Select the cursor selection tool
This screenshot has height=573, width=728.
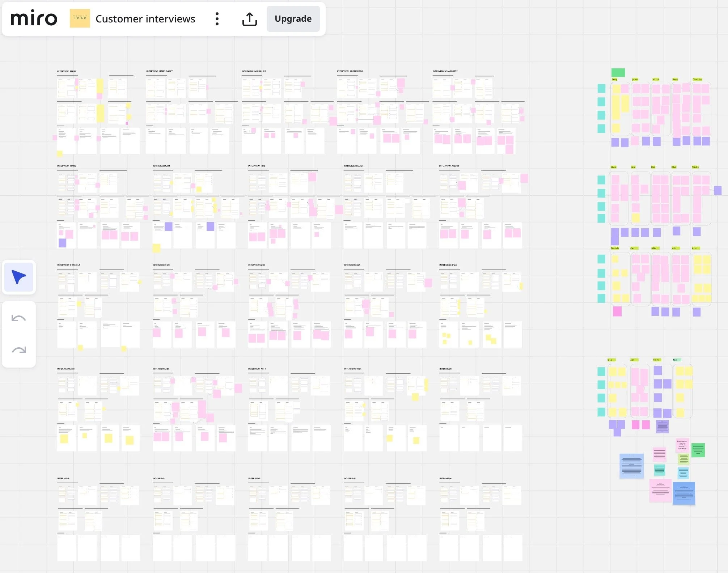click(19, 277)
